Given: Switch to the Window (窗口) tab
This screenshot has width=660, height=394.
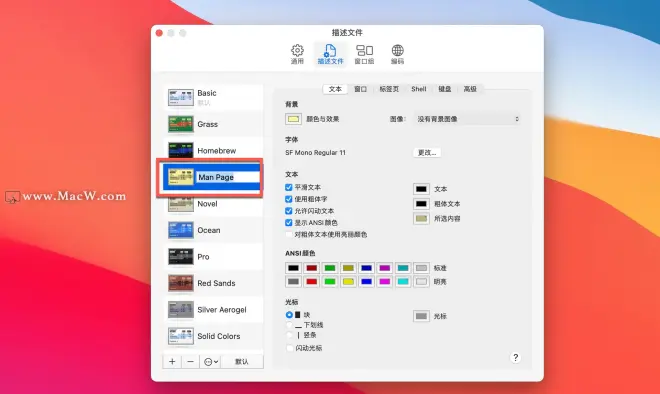Looking at the screenshot, I should pos(360,89).
